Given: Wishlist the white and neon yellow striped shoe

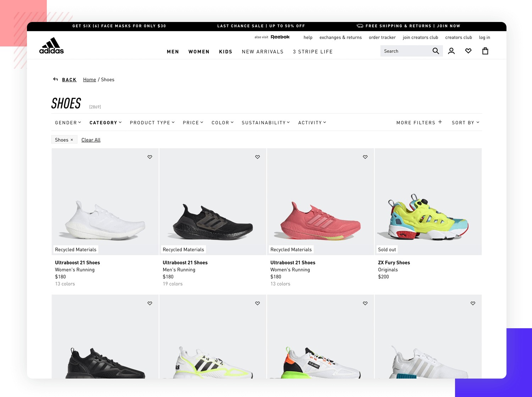Looking at the screenshot, I should 257,303.
